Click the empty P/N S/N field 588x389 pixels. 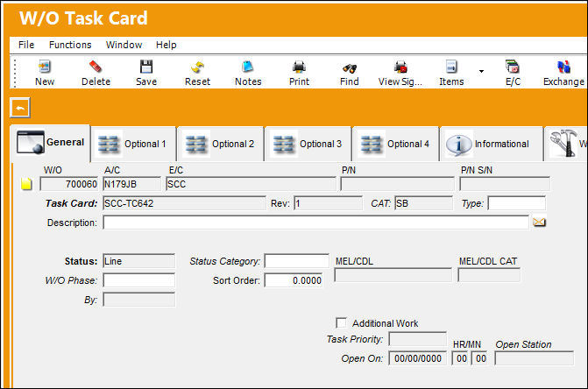tap(505, 184)
